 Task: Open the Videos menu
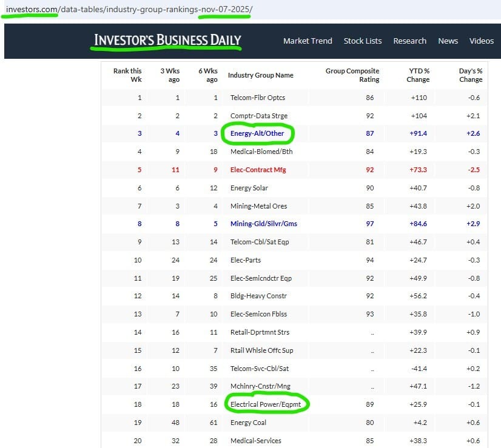481,41
